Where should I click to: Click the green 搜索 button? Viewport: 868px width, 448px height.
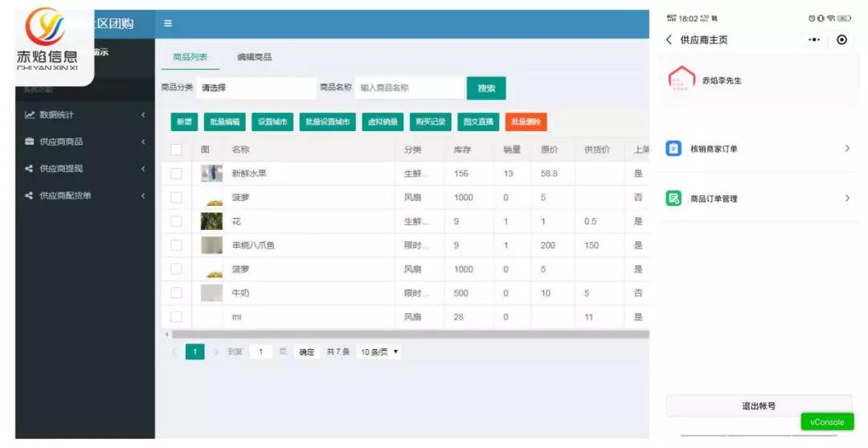click(x=486, y=88)
